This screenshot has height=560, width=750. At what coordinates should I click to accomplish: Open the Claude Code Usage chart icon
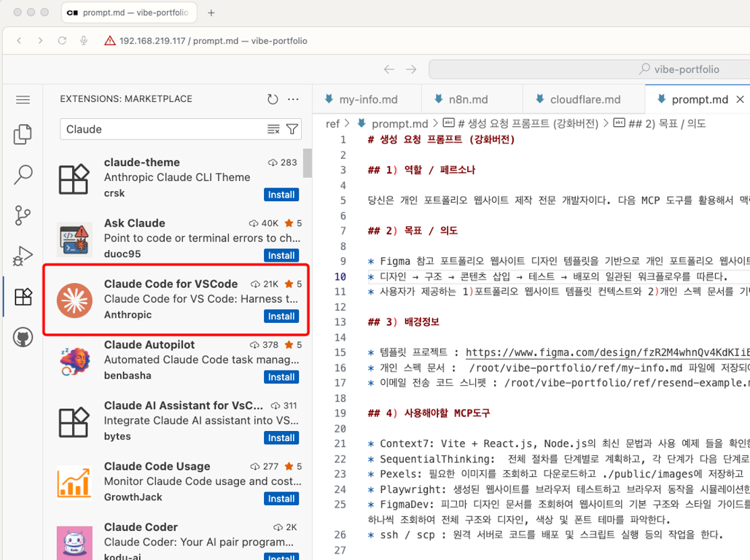click(74, 483)
